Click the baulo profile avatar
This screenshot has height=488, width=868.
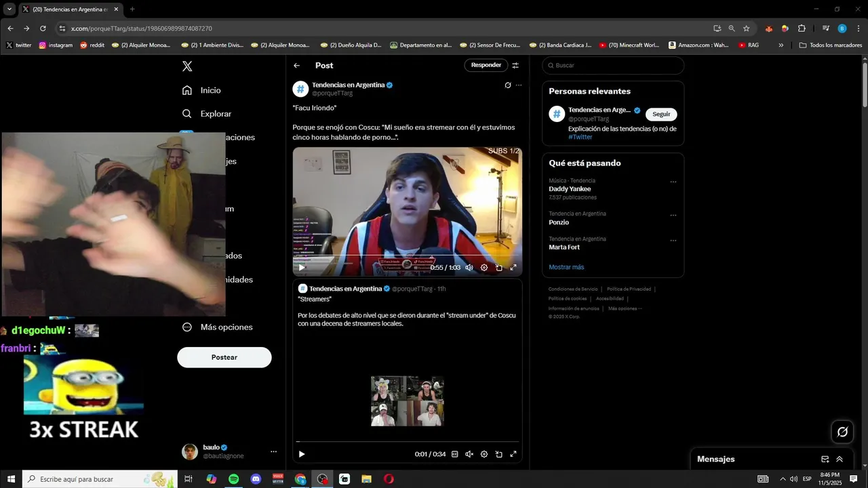coord(190,451)
